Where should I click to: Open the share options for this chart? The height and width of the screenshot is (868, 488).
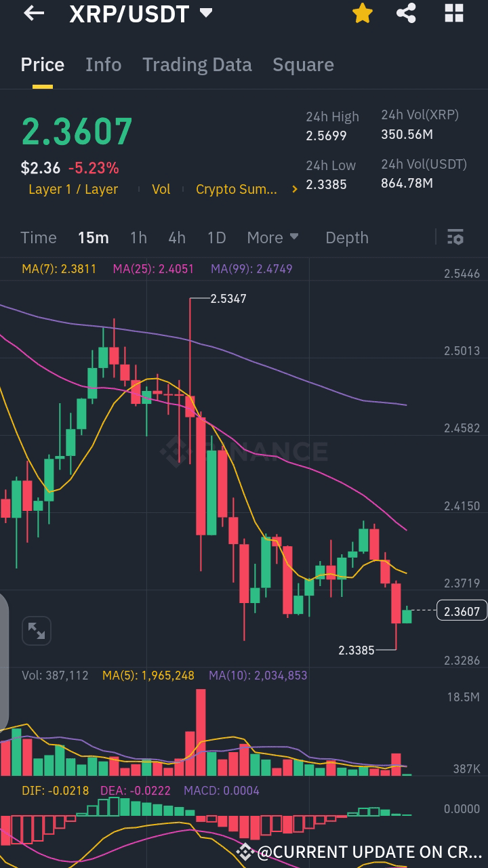pyautogui.click(x=406, y=14)
